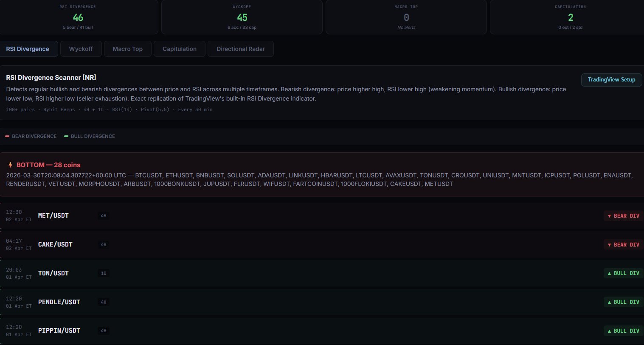Select the TON/USDT scanner row

click(297, 273)
